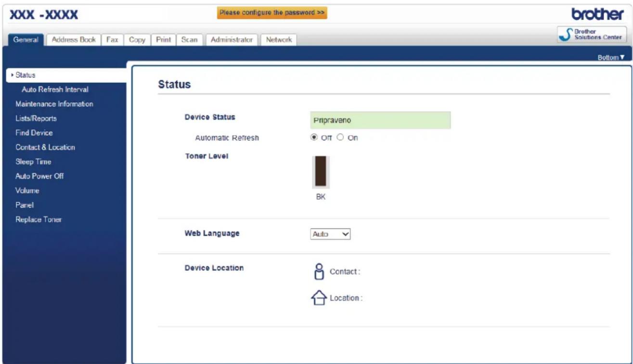633x364 pixels.
Task: Open the Network tab
Action: tap(279, 40)
